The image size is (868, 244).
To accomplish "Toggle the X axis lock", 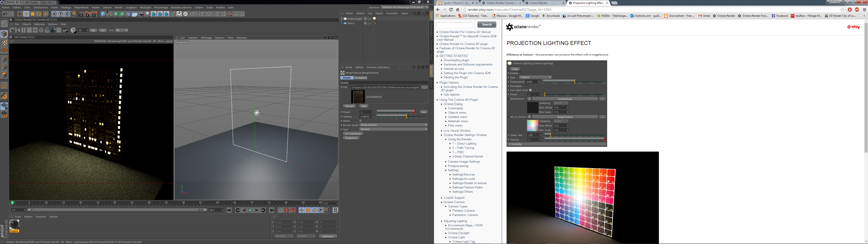I will pos(54,14).
